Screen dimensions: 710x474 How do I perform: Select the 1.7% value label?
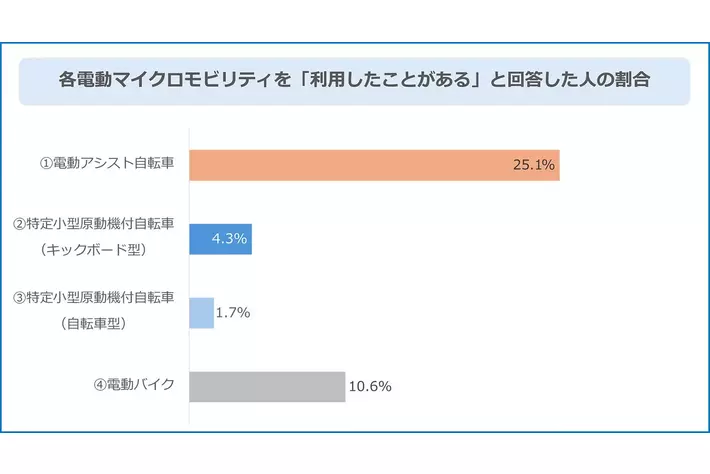tap(233, 312)
